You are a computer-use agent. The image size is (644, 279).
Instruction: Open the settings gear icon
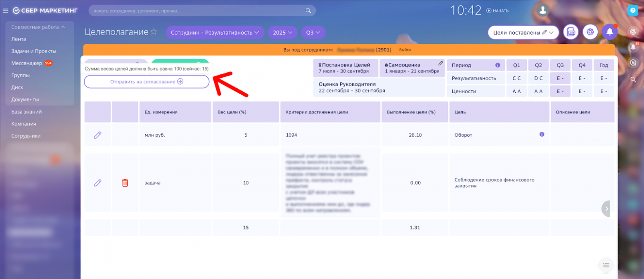(x=590, y=31)
